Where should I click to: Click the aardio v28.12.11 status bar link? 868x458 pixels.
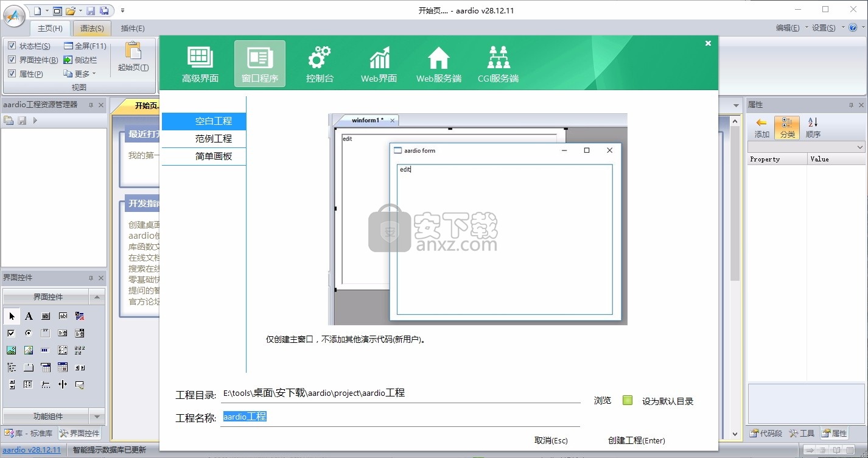tap(32, 450)
